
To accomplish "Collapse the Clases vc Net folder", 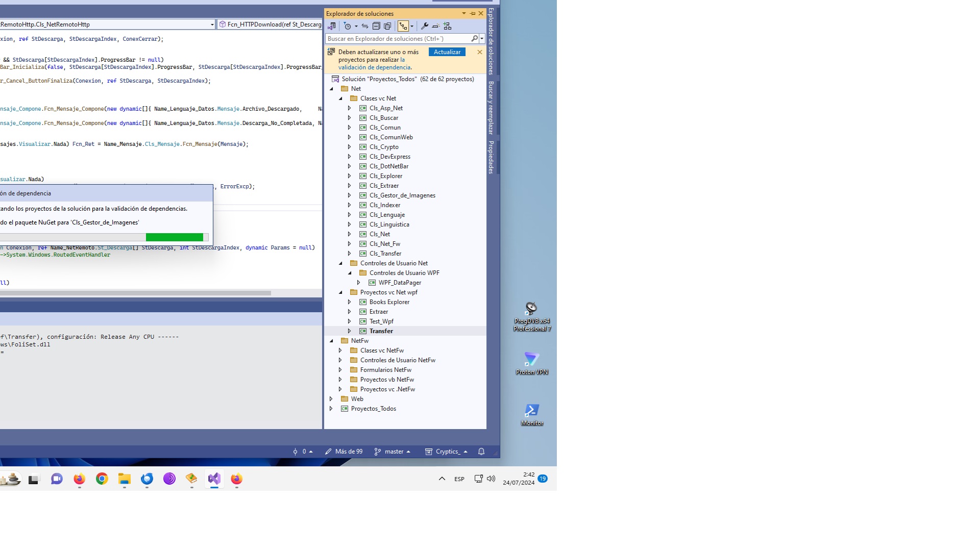I will 340,98.
